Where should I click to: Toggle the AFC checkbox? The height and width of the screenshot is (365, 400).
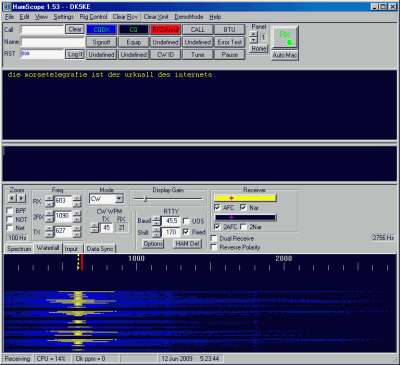(217, 207)
